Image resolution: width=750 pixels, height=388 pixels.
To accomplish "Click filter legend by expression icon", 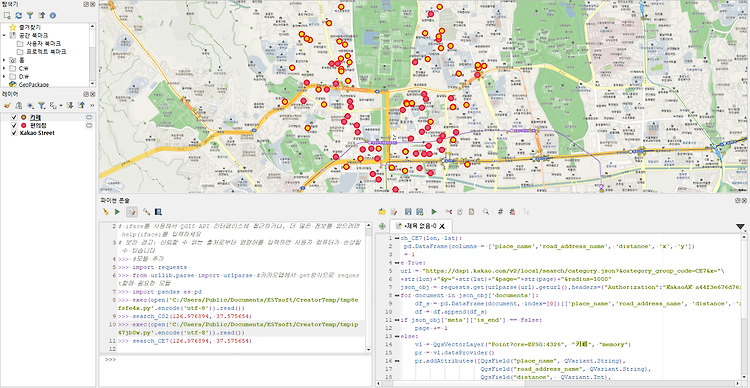I will (53, 105).
